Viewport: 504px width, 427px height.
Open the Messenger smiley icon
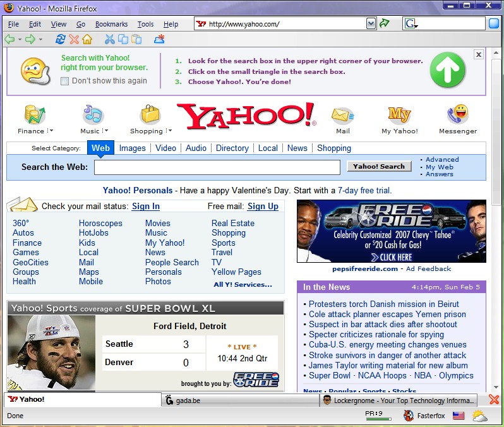point(457,114)
